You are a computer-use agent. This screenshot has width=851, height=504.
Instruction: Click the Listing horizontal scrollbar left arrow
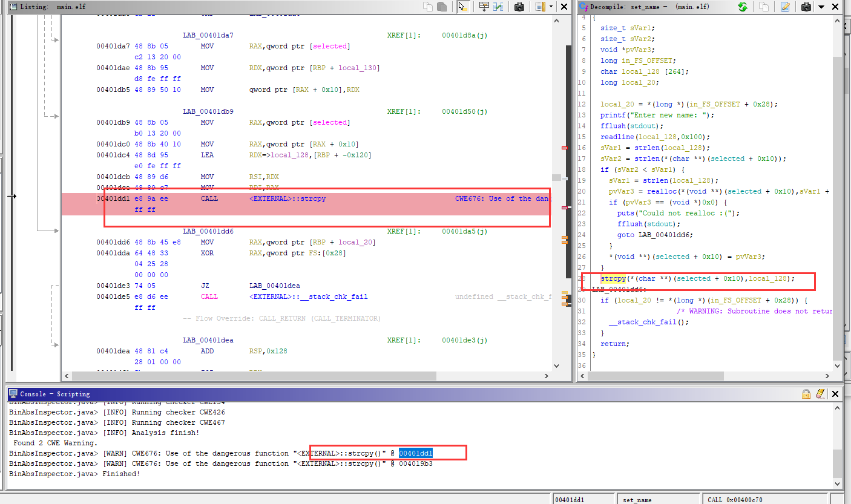[x=67, y=376]
